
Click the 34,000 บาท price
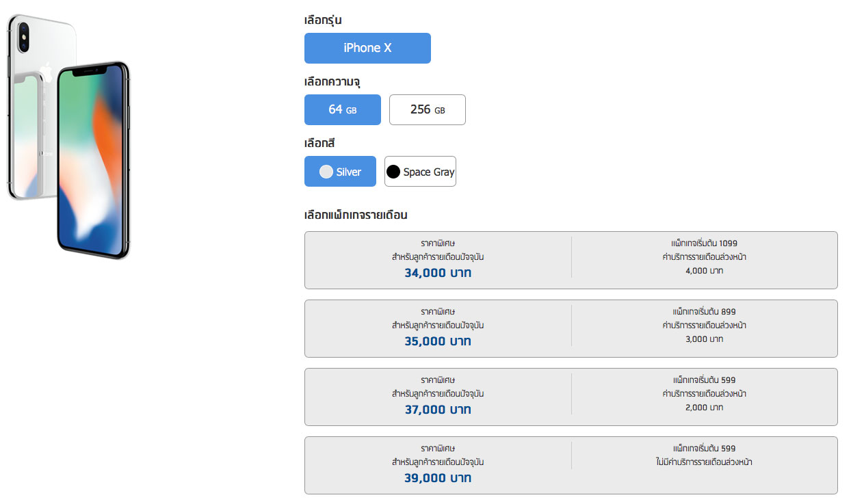click(438, 273)
